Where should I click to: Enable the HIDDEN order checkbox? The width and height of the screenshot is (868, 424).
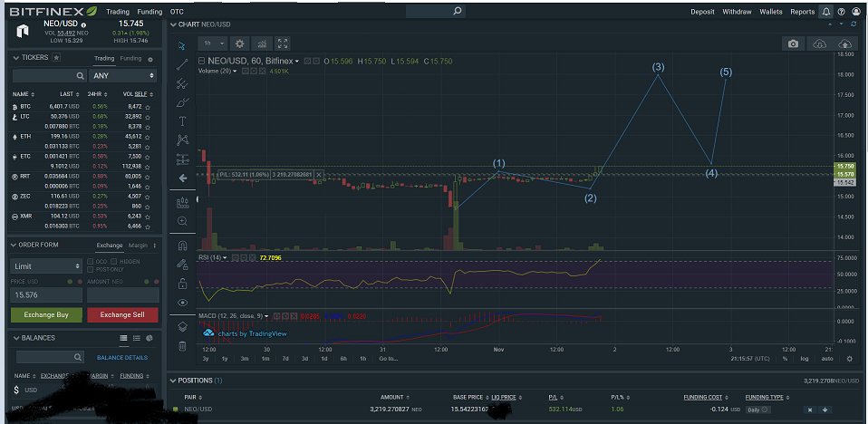click(x=114, y=261)
